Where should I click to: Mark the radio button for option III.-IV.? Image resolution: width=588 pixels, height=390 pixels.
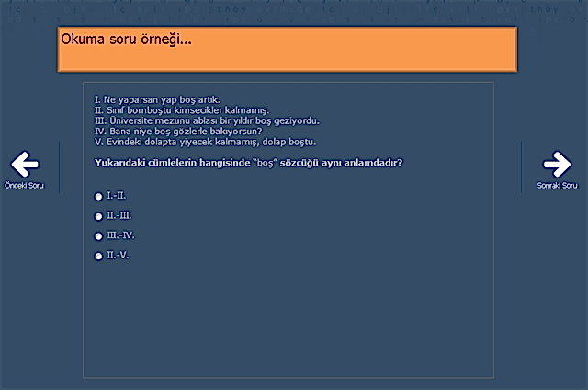pos(98,236)
